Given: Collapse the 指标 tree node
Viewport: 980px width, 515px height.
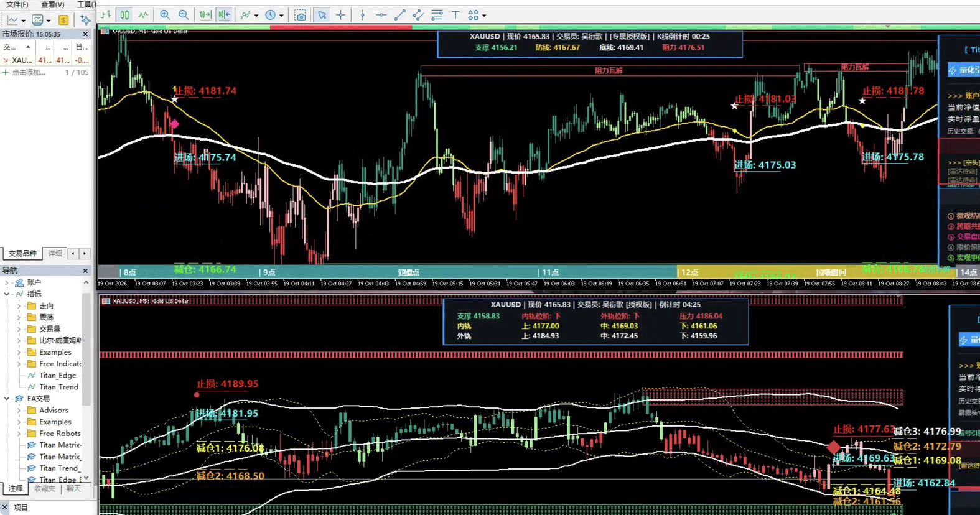Looking at the screenshot, I should [7, 294].
